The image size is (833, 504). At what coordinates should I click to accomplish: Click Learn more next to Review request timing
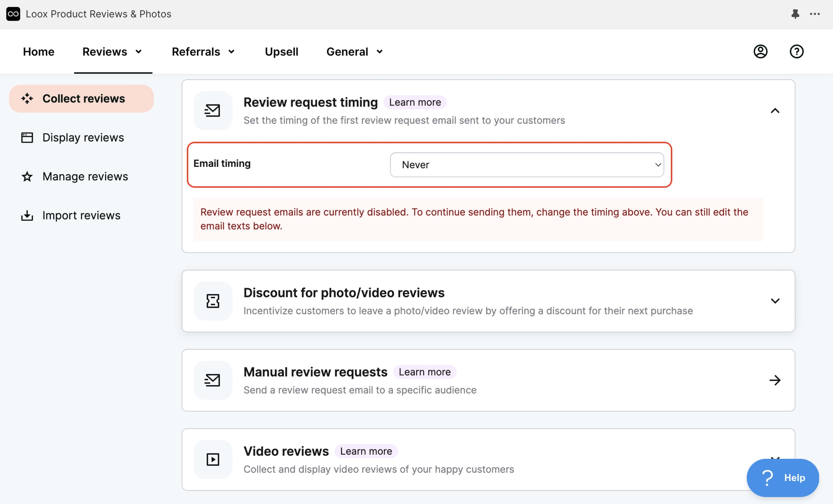[415, 102]
